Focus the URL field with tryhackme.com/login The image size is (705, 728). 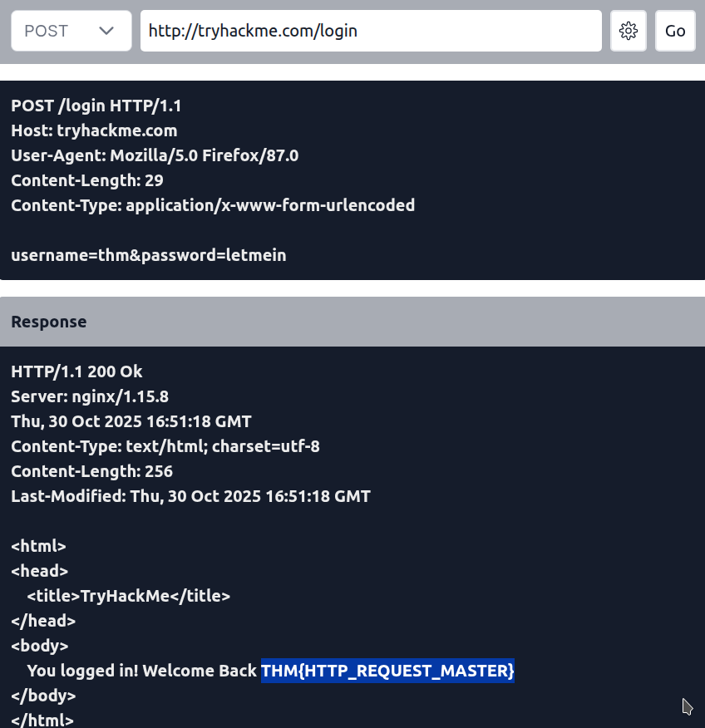point(370,31)
